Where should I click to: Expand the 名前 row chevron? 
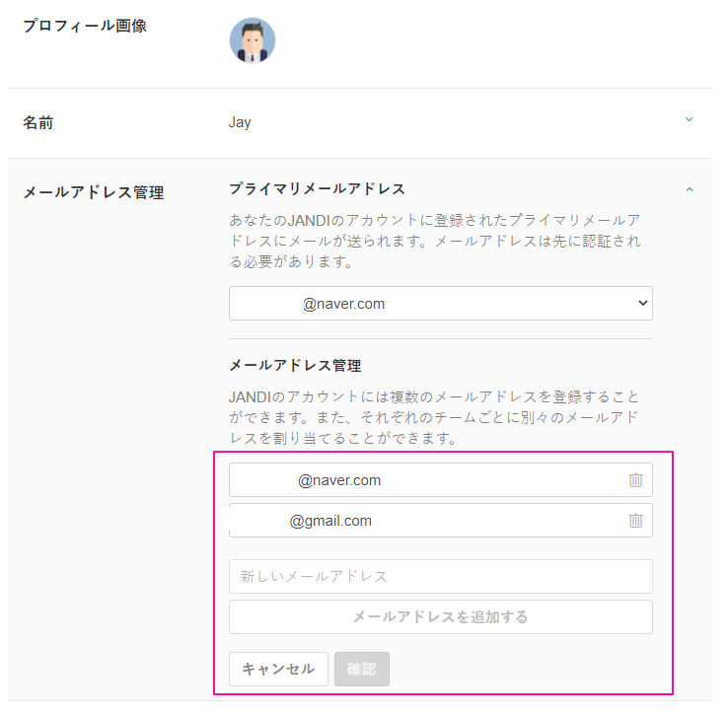[x=689, y=120]
